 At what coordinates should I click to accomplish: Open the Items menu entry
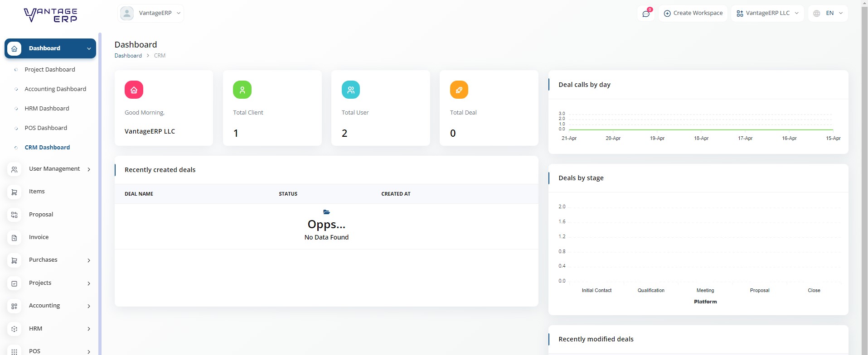pyautogui.click(x=37, y=192)
